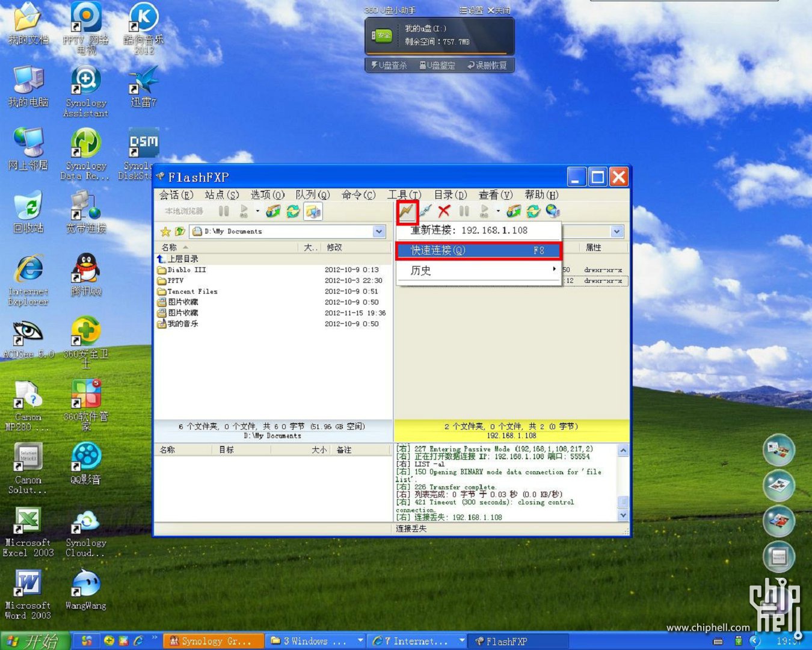Open the 站点(S) menu
The width and height of the screenshot is (812, 650).
(x=221, y=195)
